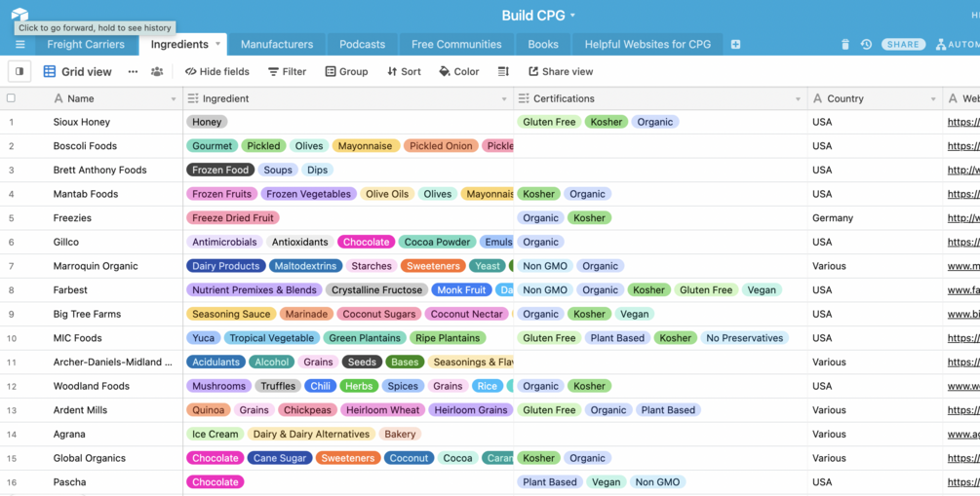
Task: Select the Global Organics name cell
Action: (x=90, y=458)
